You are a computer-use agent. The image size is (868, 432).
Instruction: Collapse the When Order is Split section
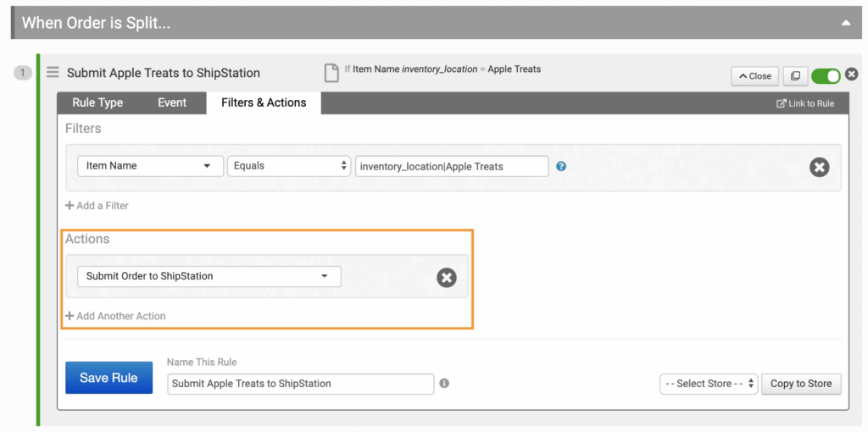845,23
